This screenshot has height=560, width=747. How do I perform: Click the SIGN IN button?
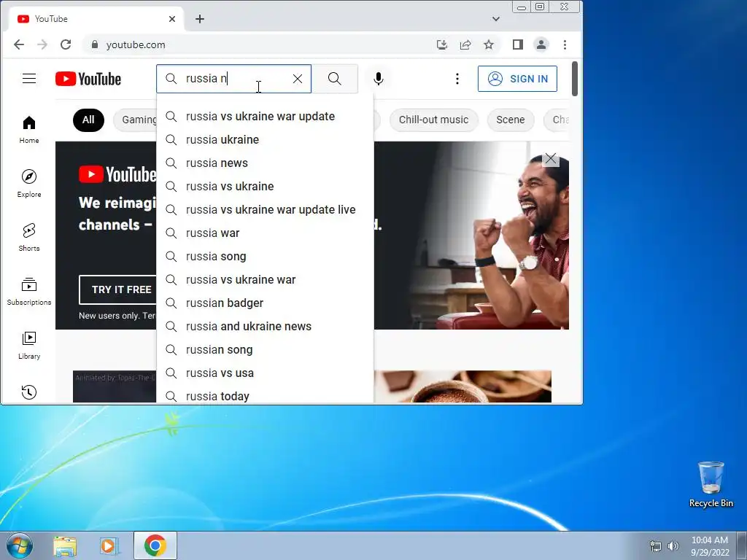[x=517, y=79]
